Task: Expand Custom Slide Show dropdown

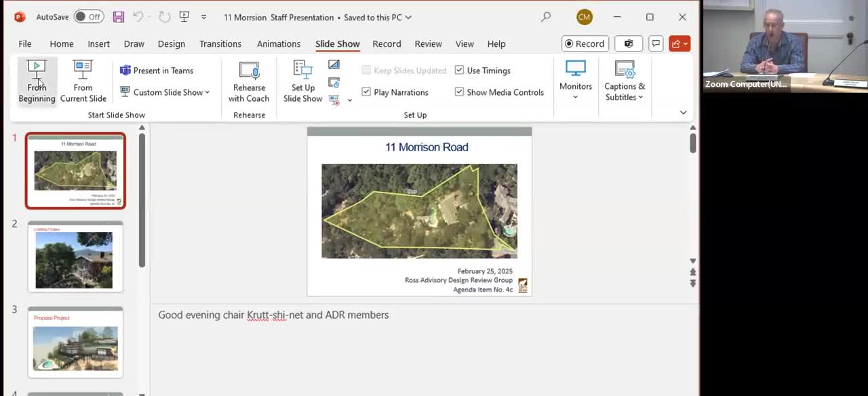Action: tap(165, 92)
